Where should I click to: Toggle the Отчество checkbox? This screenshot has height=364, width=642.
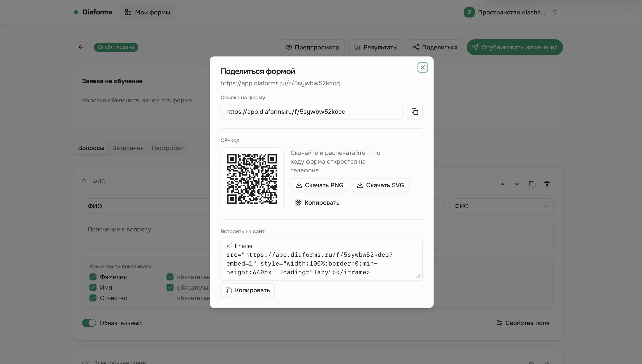coord(93,298)
